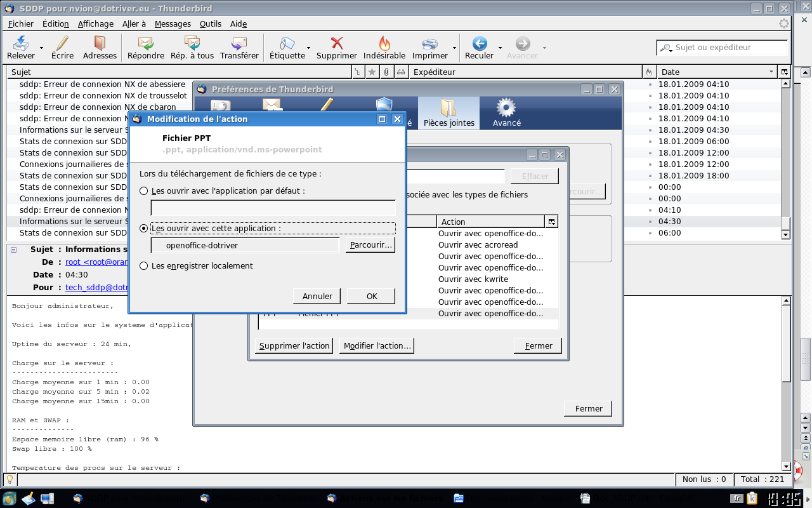812x508 pixels.
Task: Select 'Les ouvrir avec cette application' option
Action: coord(144,229)
